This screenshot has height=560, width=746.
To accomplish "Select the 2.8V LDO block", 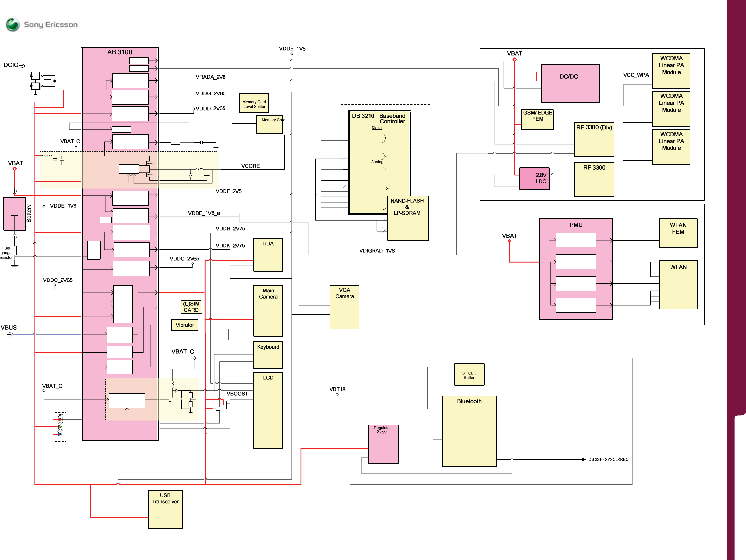I will [534, 178].
